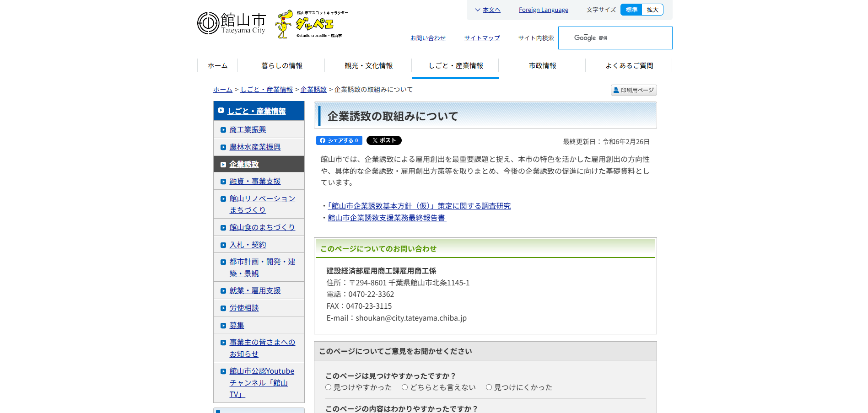
Task: Click the 企業誘致 breadcrumb link
Action: [x=313, y=89]
